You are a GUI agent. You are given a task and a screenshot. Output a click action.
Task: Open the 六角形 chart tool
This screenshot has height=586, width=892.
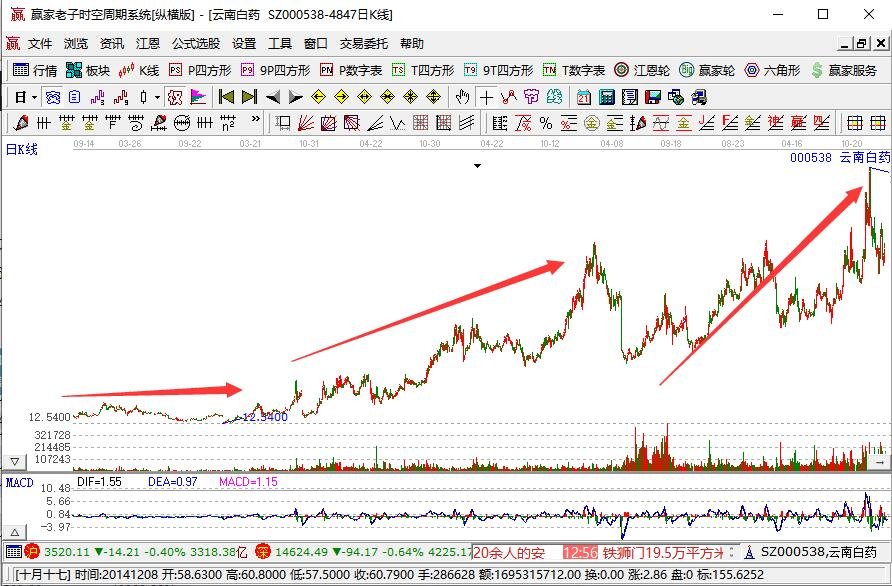point(772,71)
